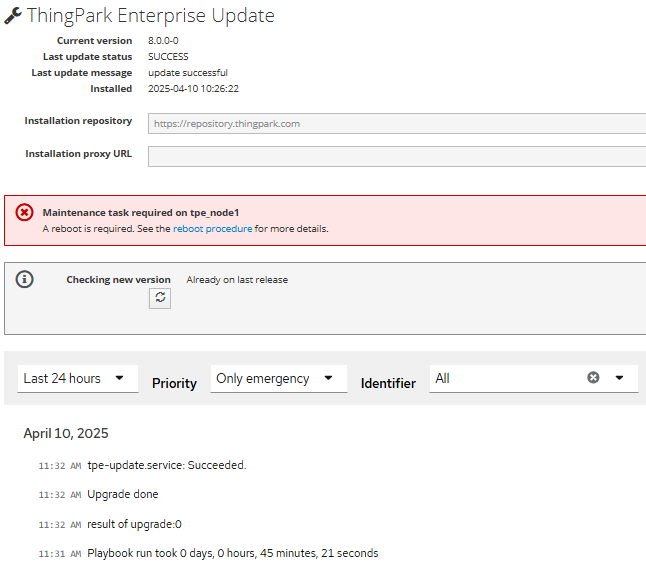
Task: Click the Maintenance task required alert heading
Action: (x=141, y=213)
